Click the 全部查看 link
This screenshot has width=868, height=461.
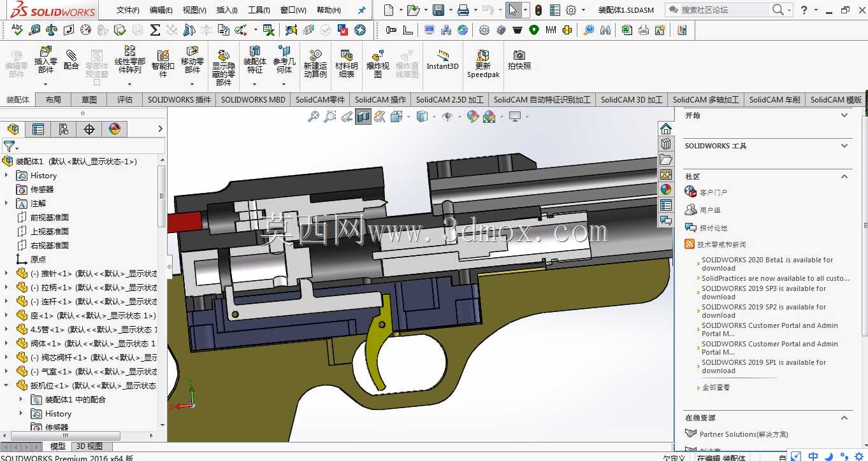(716, 387)
